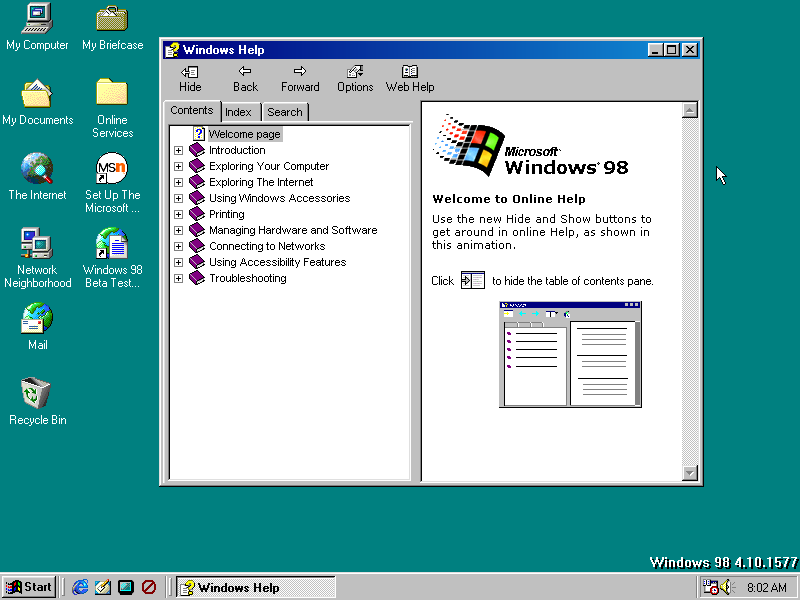800x600 pixels.
Task: Select the My Documents folder icon
Action: [37, 102]
